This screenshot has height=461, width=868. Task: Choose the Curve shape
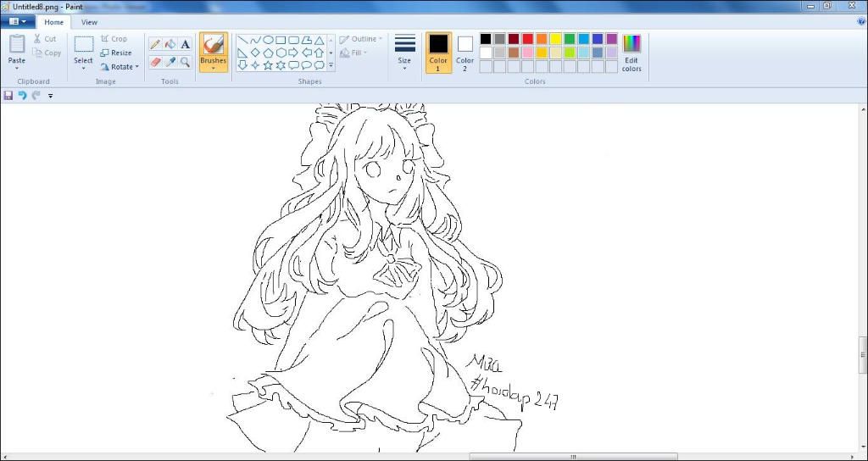pos(255,41)
